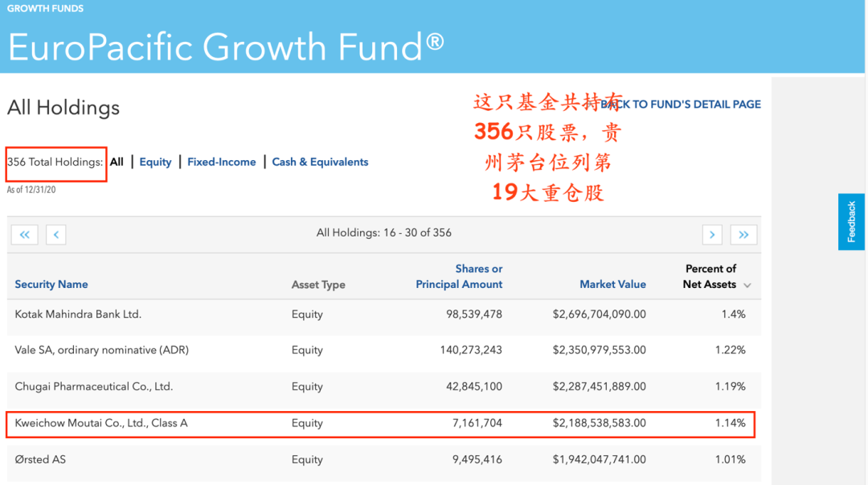Go to next page of holdings
868x485 pixels.
pyautogui.click(x=712, y=235)
